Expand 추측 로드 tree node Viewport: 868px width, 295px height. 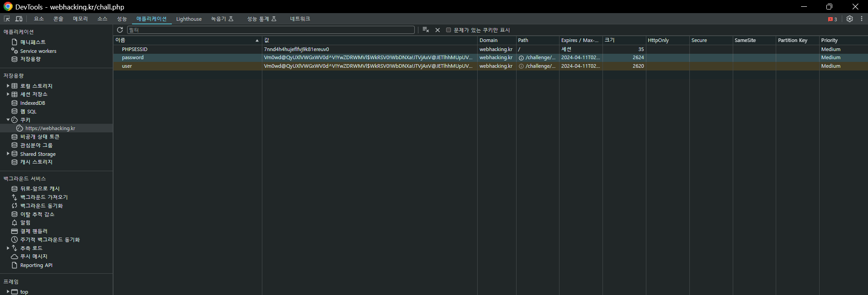[8, 248]
